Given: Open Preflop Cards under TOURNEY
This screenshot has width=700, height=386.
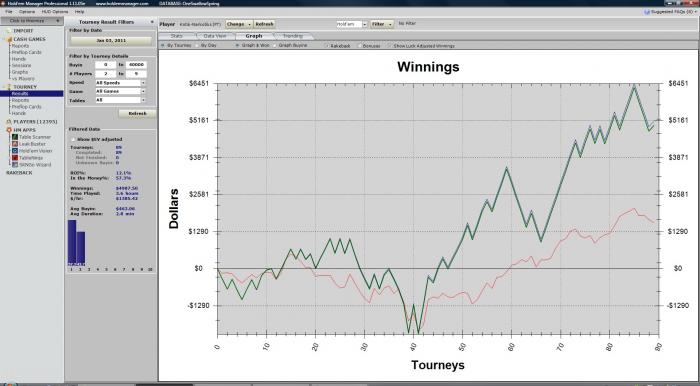Looking at the screenshot, I should [26, 107].
